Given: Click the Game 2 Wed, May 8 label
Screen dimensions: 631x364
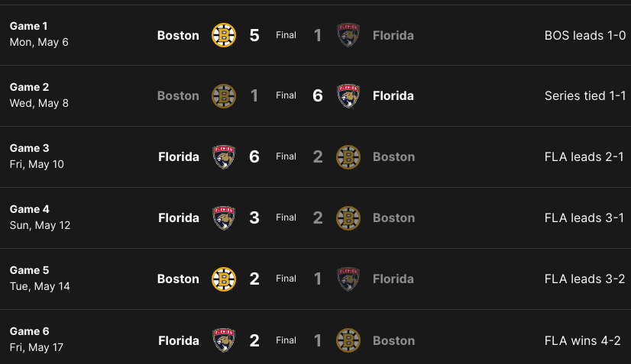Looking at the screenshot, I should click(39, 95).
